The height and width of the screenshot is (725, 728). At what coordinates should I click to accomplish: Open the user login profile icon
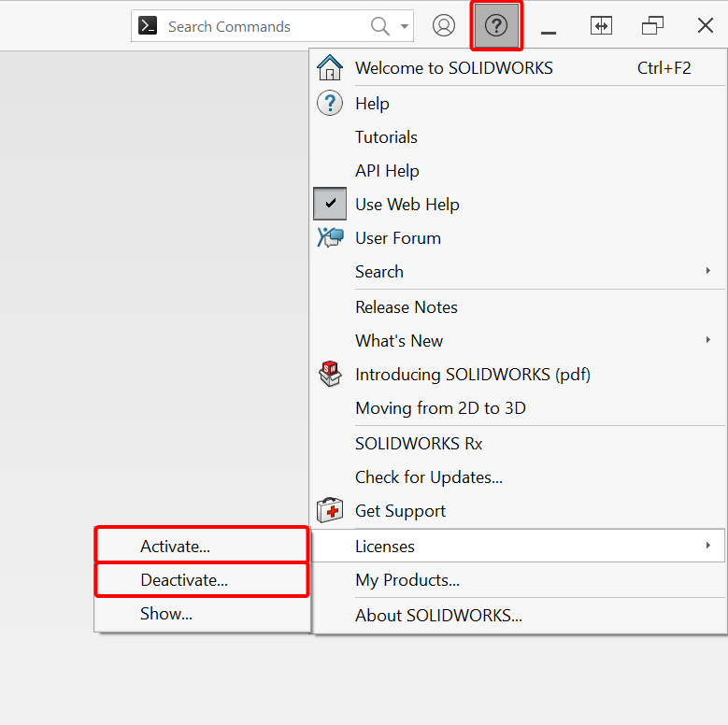443,25
